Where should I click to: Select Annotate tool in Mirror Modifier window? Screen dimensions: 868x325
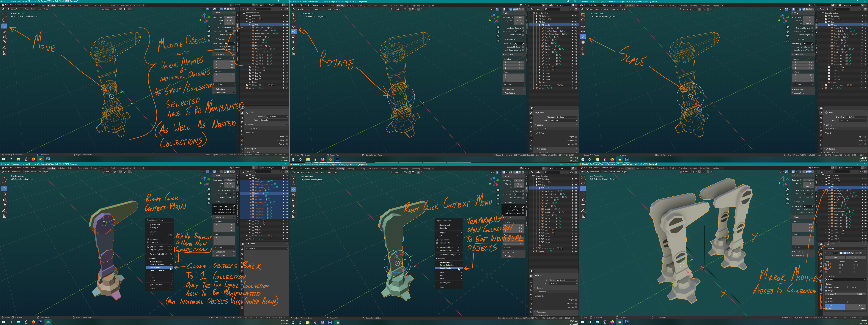pyautogui.click(x=583, y=211)
